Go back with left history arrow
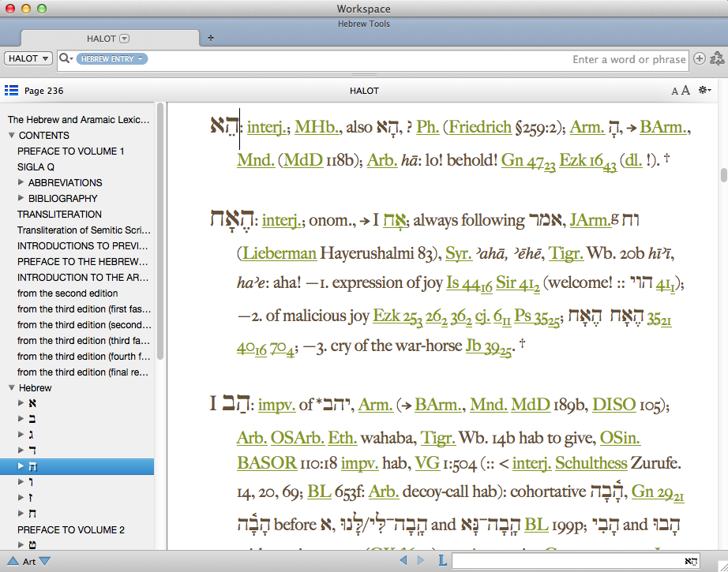The width and height of the screenshot is (728, 572). [x=403, y=560]
